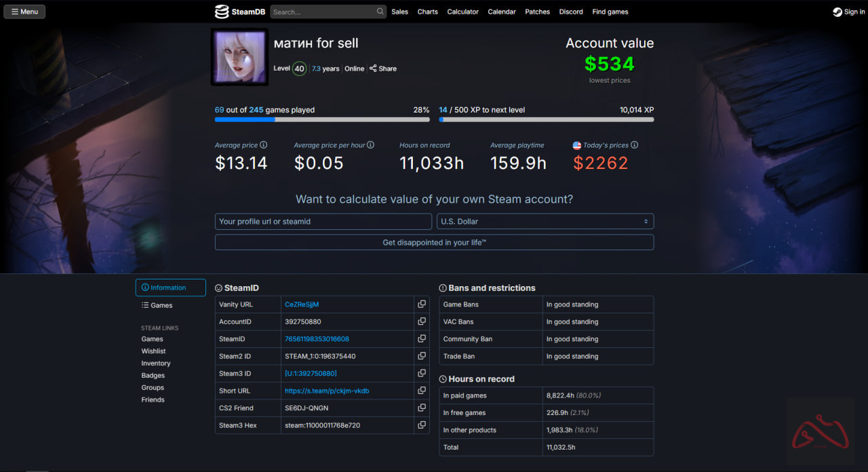Copy the Steam3 Hex value
This screenshot has height=472, width=868.
(x=422, y=425)
